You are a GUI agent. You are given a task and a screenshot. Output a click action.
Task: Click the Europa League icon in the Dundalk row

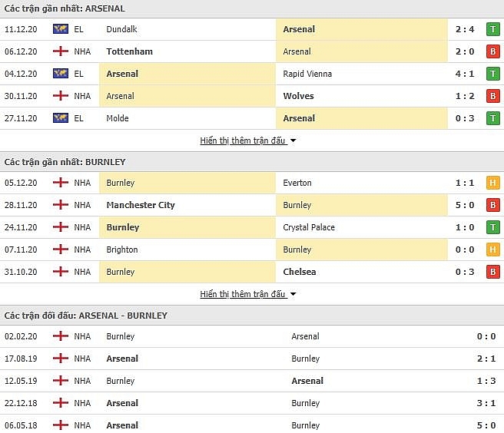60,29
